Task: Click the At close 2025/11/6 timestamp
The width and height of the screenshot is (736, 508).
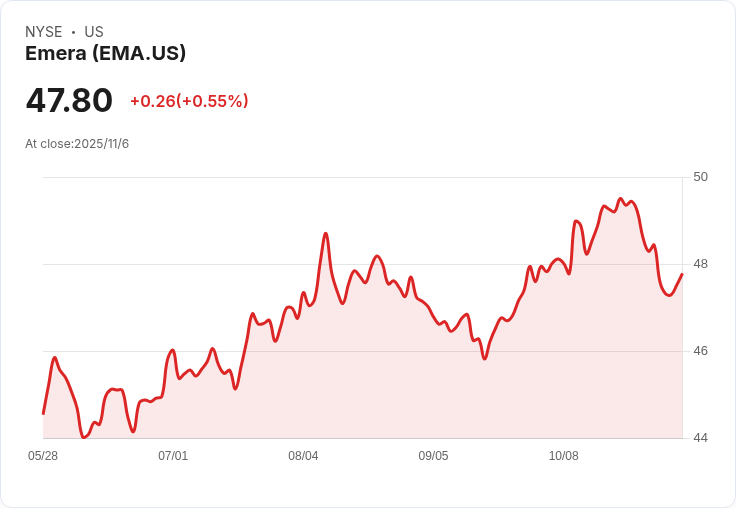Action: [77, 144]
